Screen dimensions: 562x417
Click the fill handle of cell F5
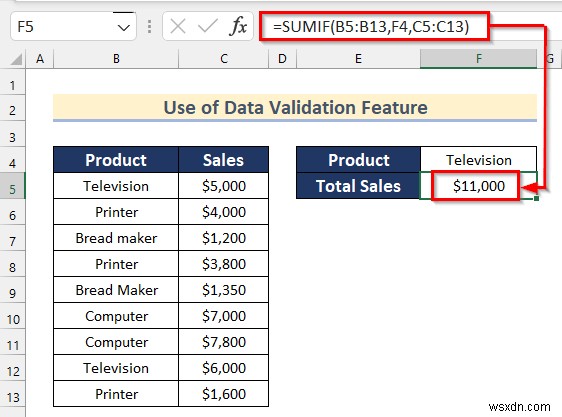(536, 198)
